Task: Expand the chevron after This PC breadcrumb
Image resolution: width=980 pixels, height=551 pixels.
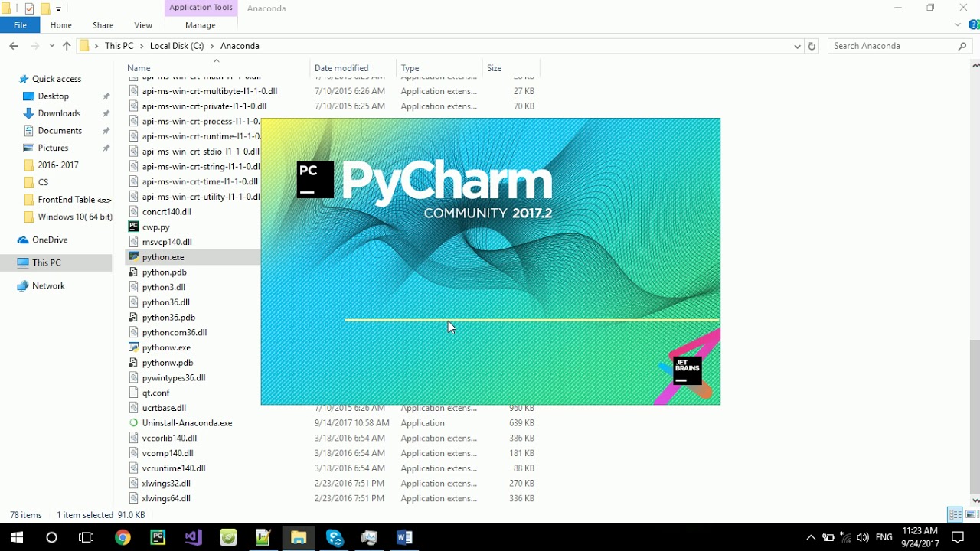Action: pyautogui.click(x=142, y=46)
